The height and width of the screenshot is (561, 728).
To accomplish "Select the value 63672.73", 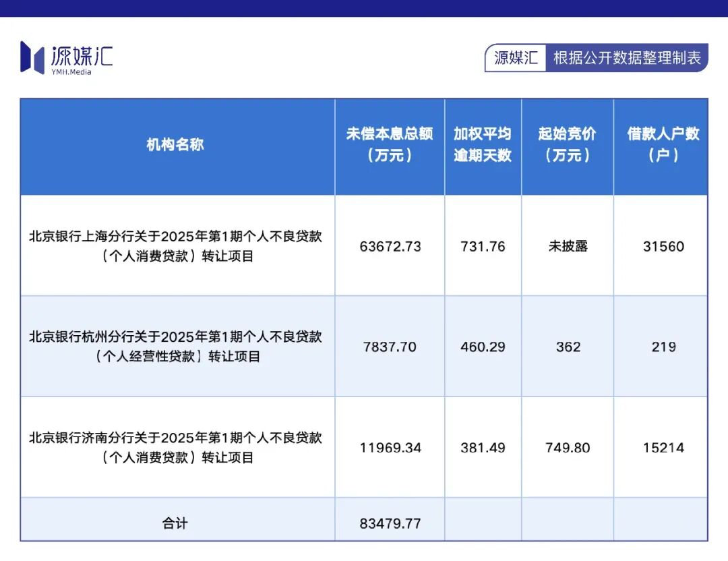I will pos(390,247).
